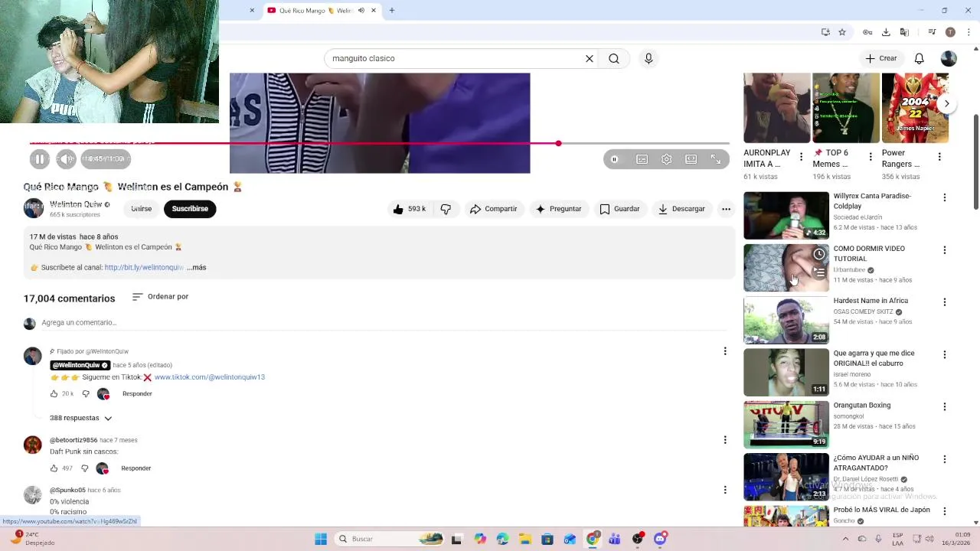Image resolution: width=980 pixels, height=551 pixels.
Task: Mute the video player volume
Action: coord(67,159)
